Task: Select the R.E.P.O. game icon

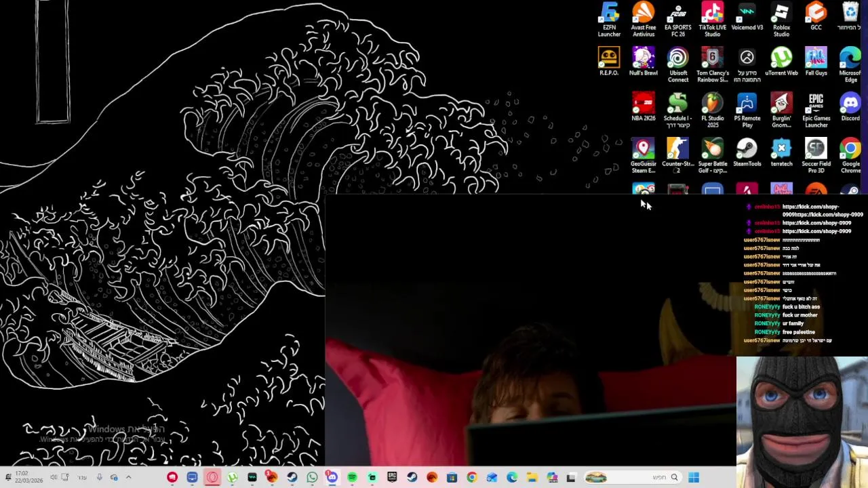Action: coord(609,62)
